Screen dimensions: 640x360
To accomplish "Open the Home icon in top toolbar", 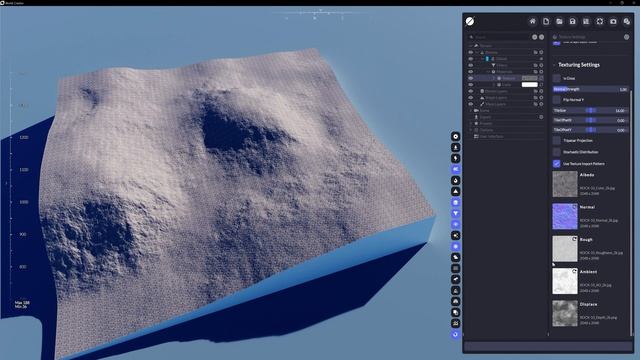I will (532, 21).
